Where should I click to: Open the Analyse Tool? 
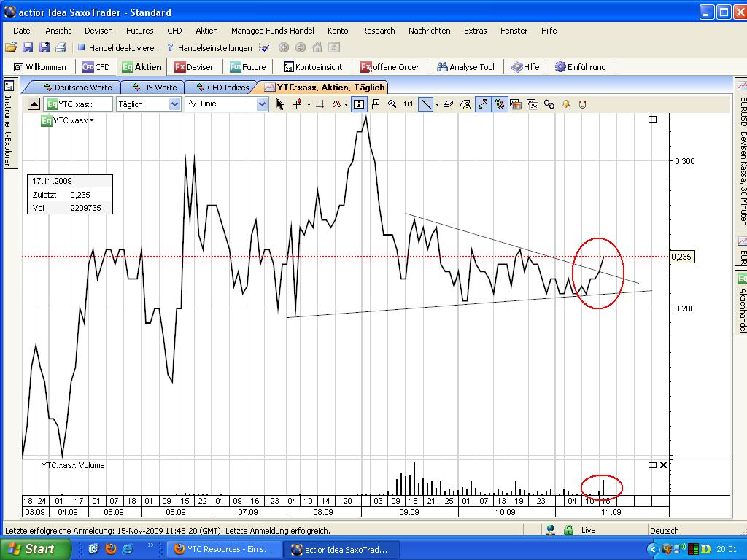[x=465, y=66]
